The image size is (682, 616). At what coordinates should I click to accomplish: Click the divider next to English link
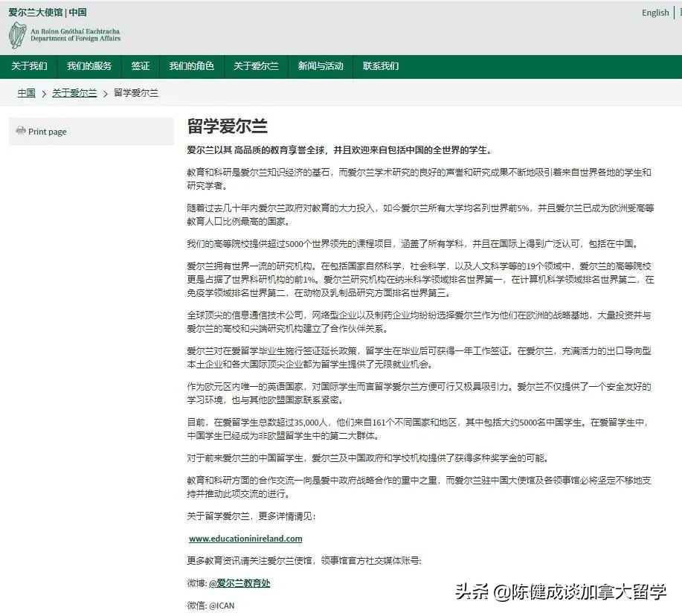coord(674,13)
